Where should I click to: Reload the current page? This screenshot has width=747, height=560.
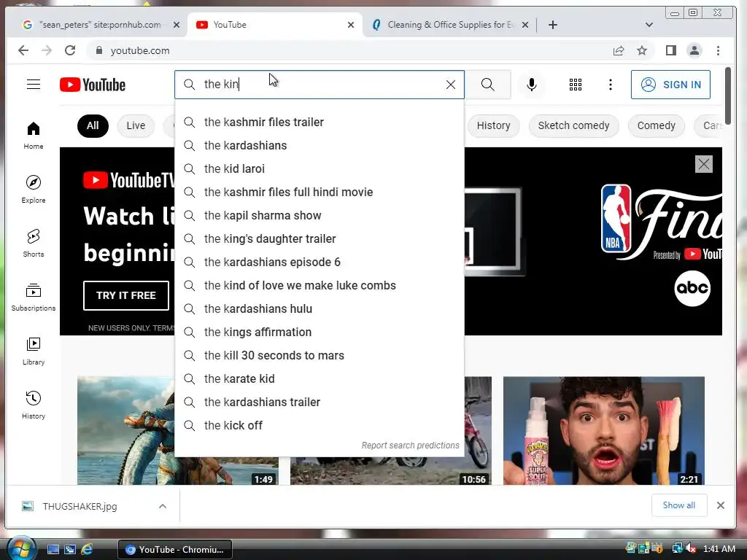click(x=70, y=50)
